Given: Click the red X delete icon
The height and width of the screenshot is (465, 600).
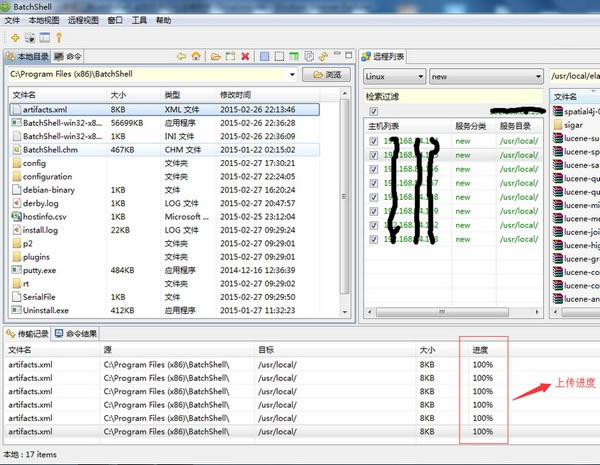Looking at the screenshot, I should [x=245, y=56].
